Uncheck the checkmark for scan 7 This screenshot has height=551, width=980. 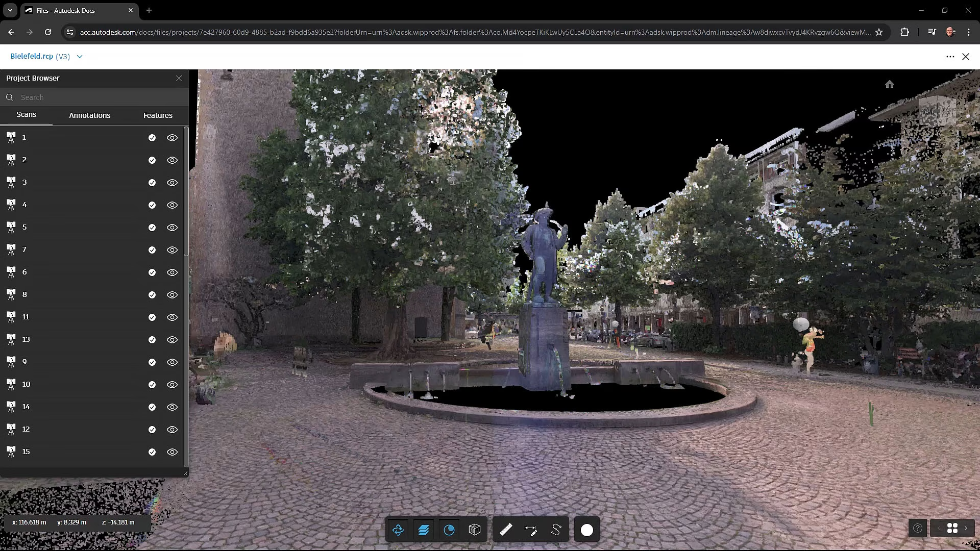tap(152, 250)
